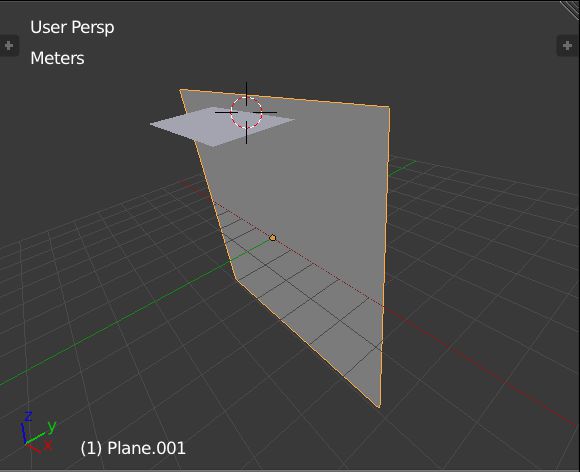Click the lowest corner vertex of selected plane
The image size is (580, 472).
point(380,407)
